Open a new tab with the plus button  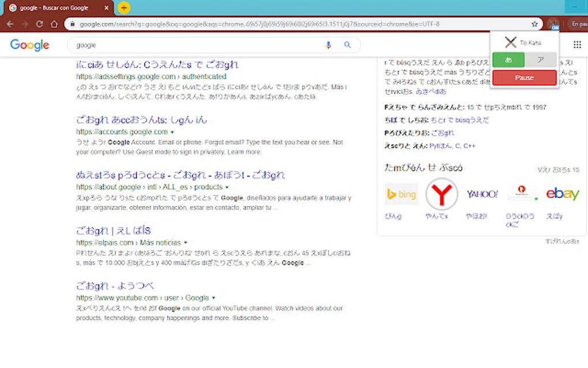[x=124, y=8]
